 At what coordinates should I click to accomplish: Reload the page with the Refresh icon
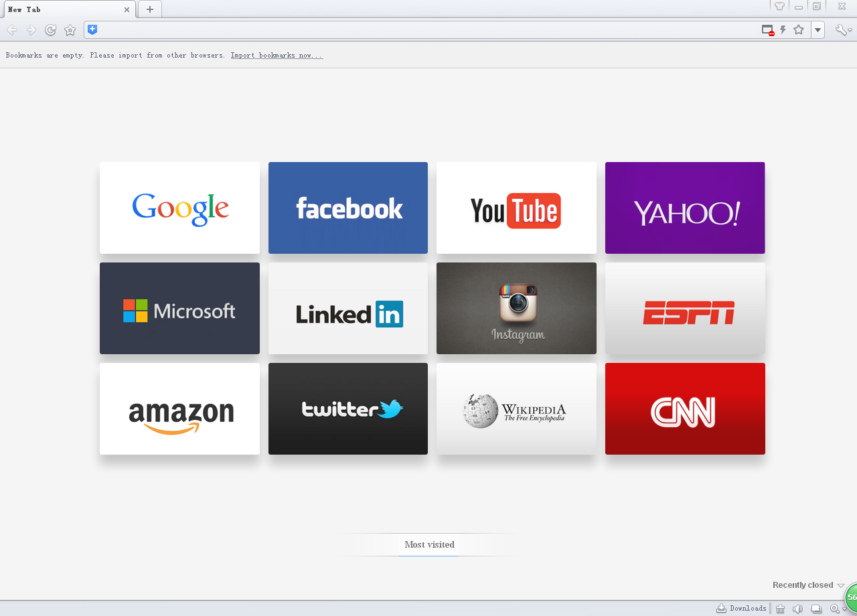click(50, 30)
